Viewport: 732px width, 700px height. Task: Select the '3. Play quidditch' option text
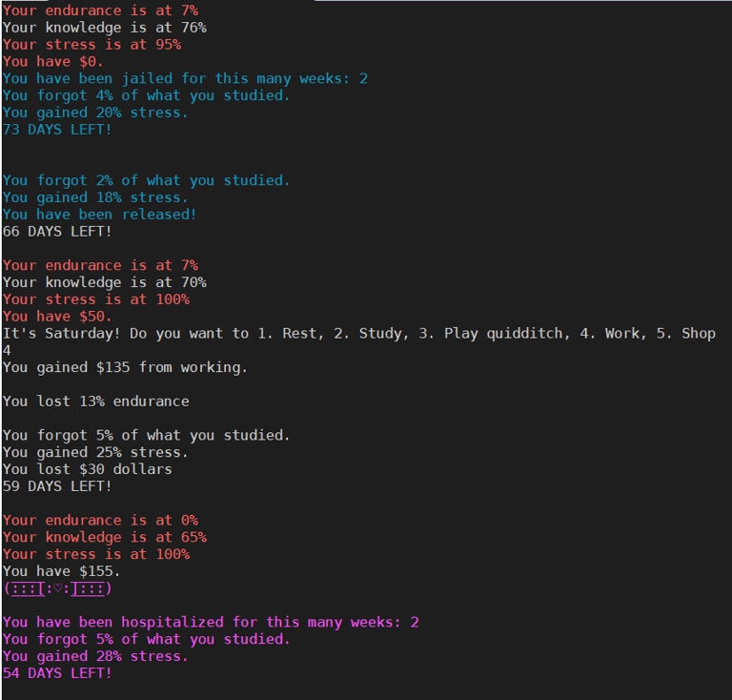pyautogui.click(x=494, y=334)
